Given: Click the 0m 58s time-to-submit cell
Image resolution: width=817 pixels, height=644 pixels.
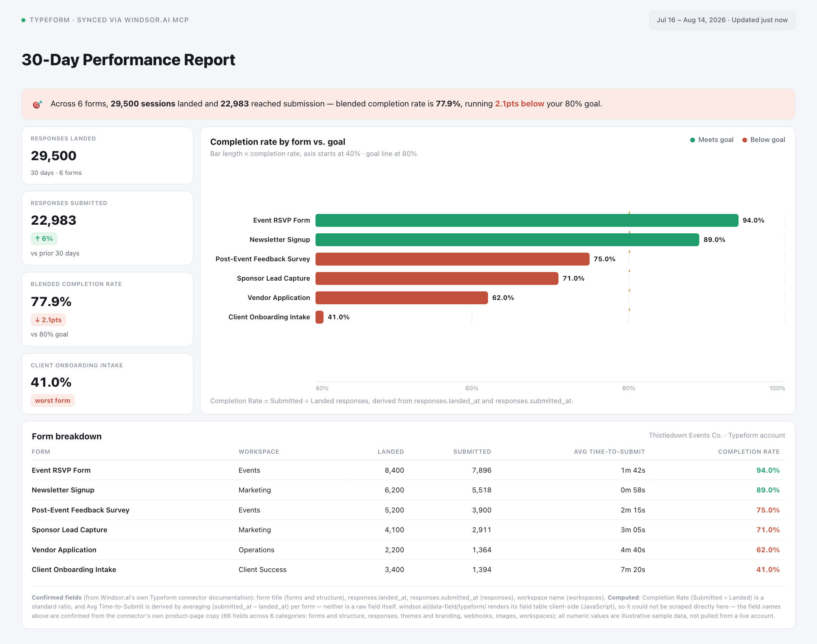Looking at the screenshot, I should coord(633,490).
